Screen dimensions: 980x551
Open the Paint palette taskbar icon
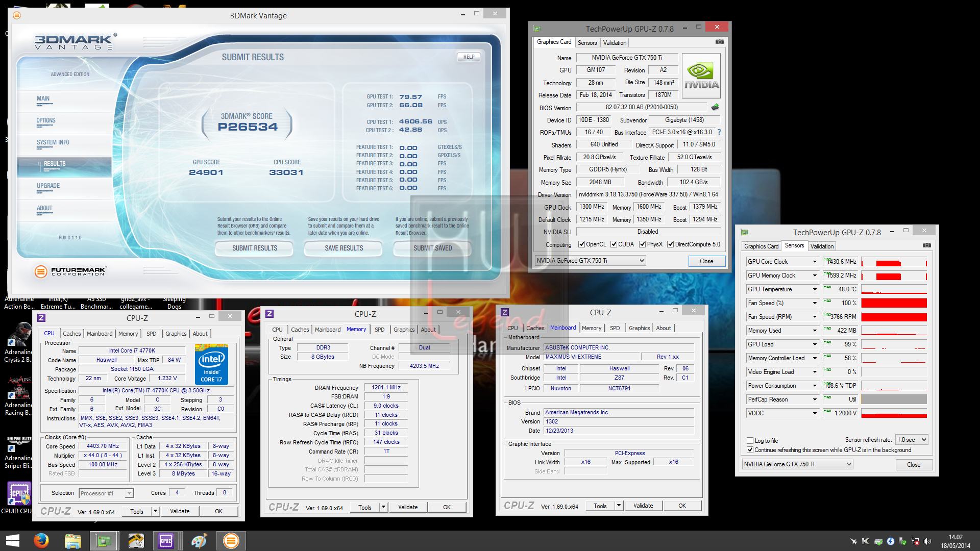pos(199,541)
